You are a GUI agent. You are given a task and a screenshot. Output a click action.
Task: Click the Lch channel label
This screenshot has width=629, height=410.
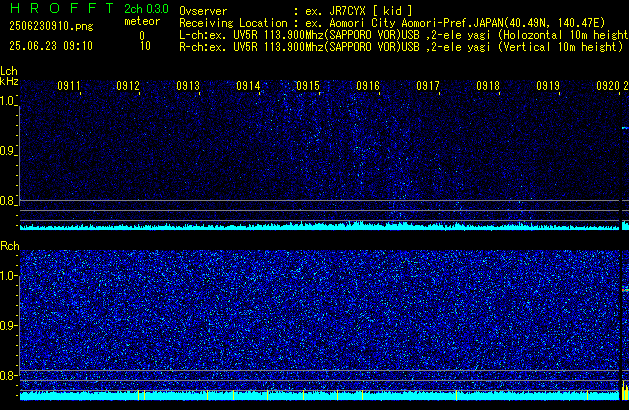coord(9,71)
